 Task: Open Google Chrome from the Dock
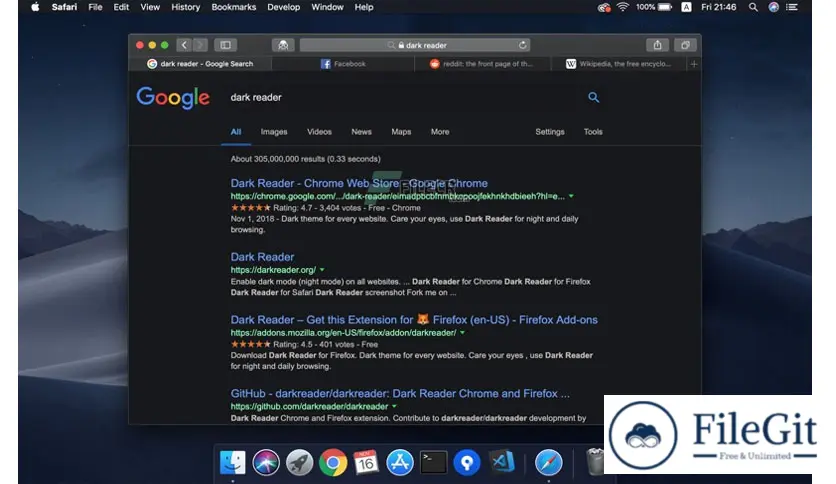coord(333,462)
